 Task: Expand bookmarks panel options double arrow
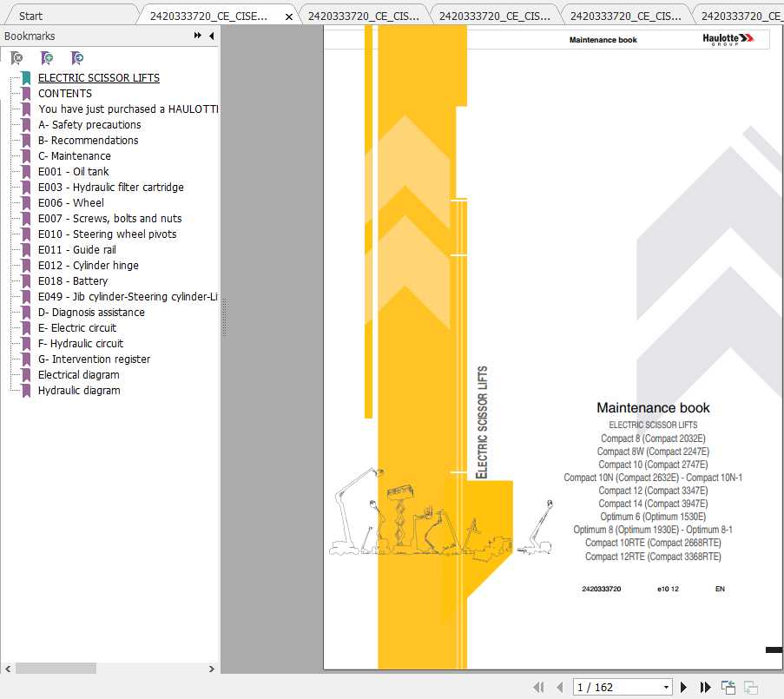click(x=197, y=36)
